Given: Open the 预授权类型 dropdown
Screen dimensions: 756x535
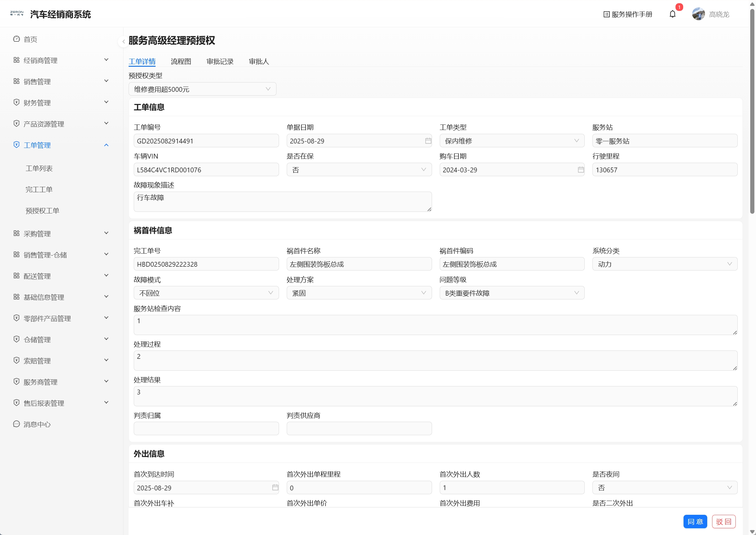Looking at the screenshot, I should coord(202,89).
